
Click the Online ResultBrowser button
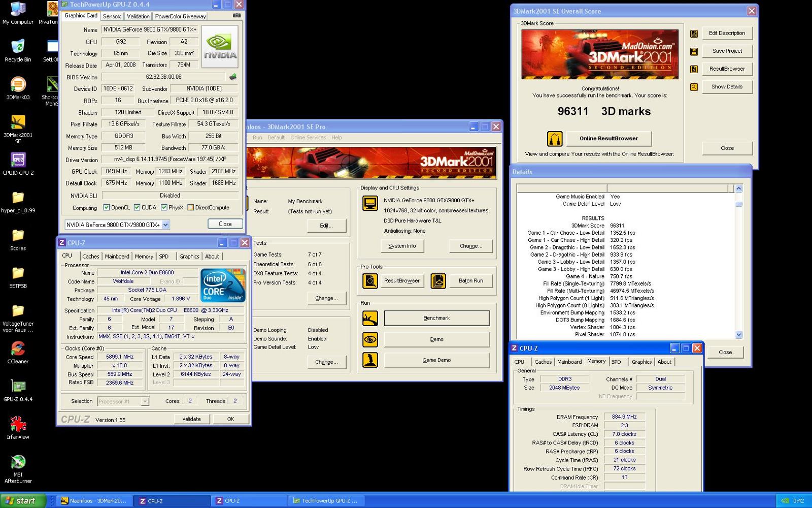(x=608, y=138)
